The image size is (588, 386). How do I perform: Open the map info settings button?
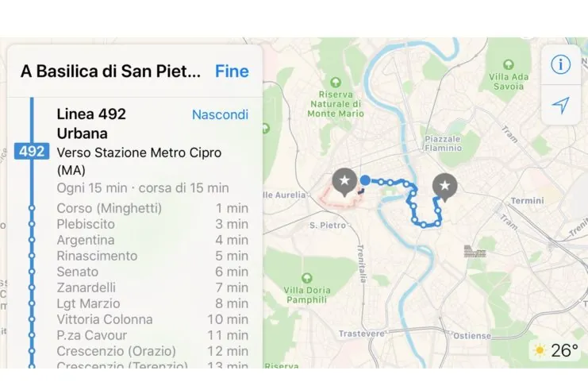(561, 65)
